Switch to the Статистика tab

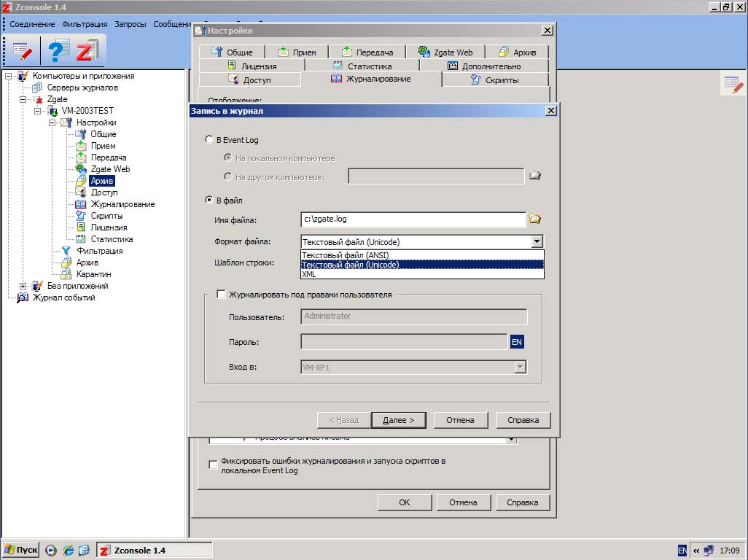pos(362,66)
